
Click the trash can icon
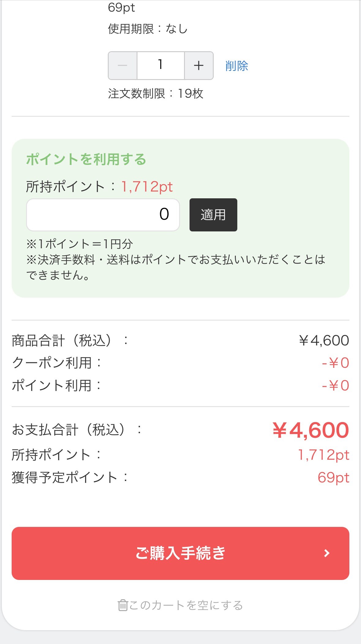(122, 605)
